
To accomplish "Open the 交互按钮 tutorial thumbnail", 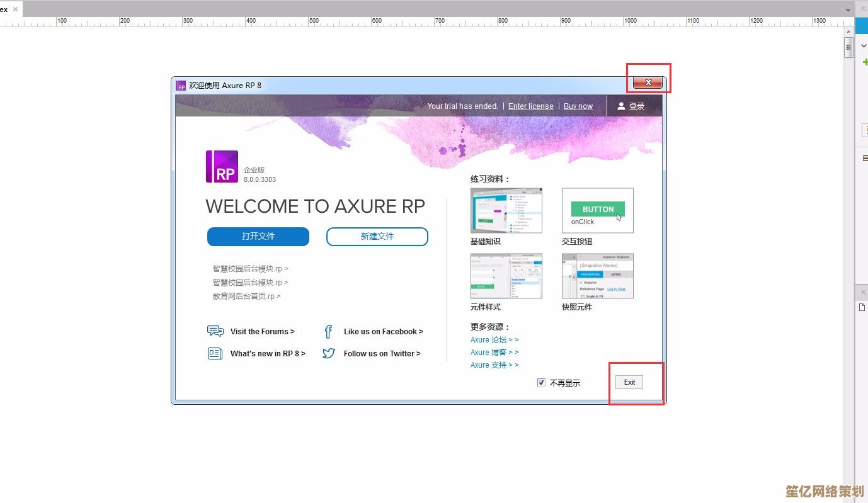I will [598, 210].
